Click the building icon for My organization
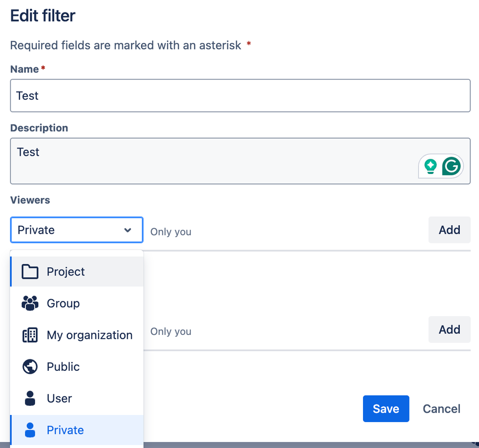This screenshot has width=479, height=448. 30,335
